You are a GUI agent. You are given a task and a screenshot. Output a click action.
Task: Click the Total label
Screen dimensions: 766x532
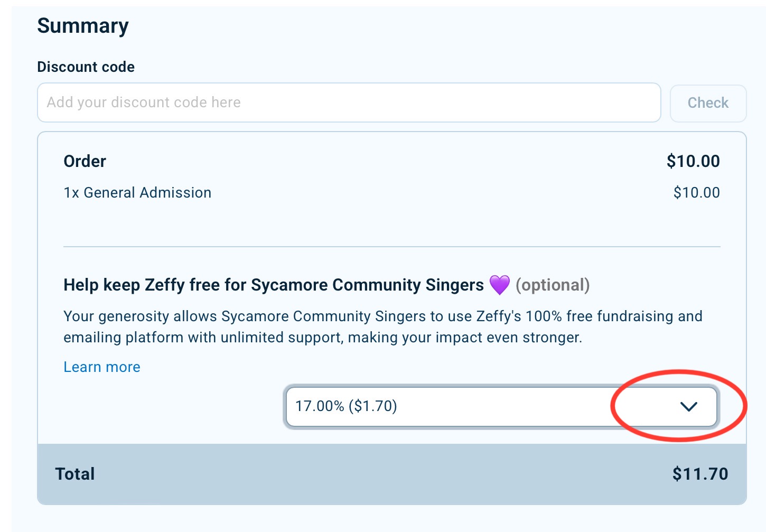click(x=75, y=474)
